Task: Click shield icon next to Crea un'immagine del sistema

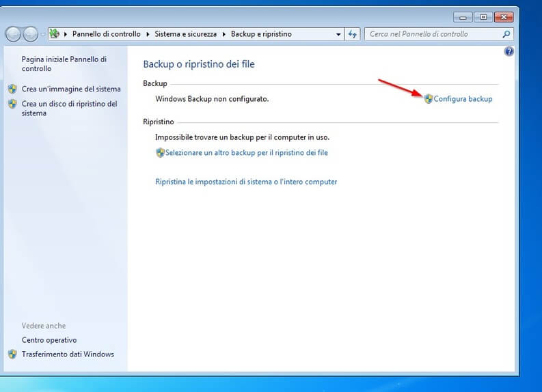Action: pyautogui.click(x=12, y=89)
